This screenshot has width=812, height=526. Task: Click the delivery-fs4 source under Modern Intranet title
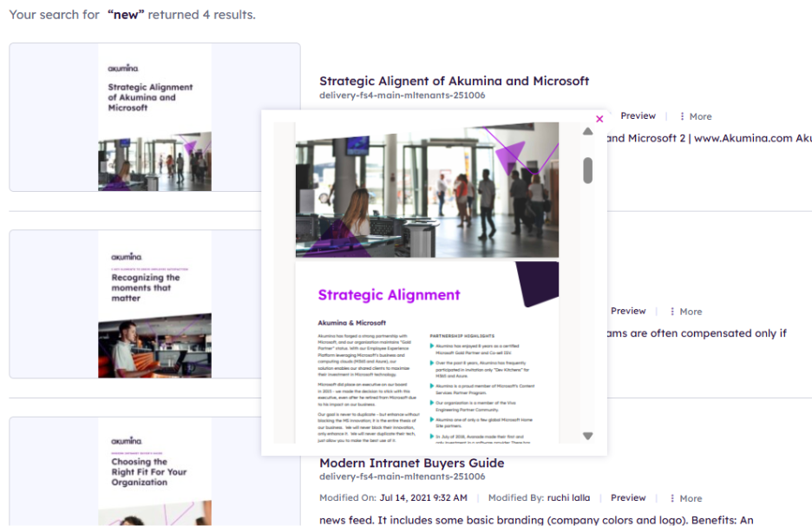(x=402, y=477)
